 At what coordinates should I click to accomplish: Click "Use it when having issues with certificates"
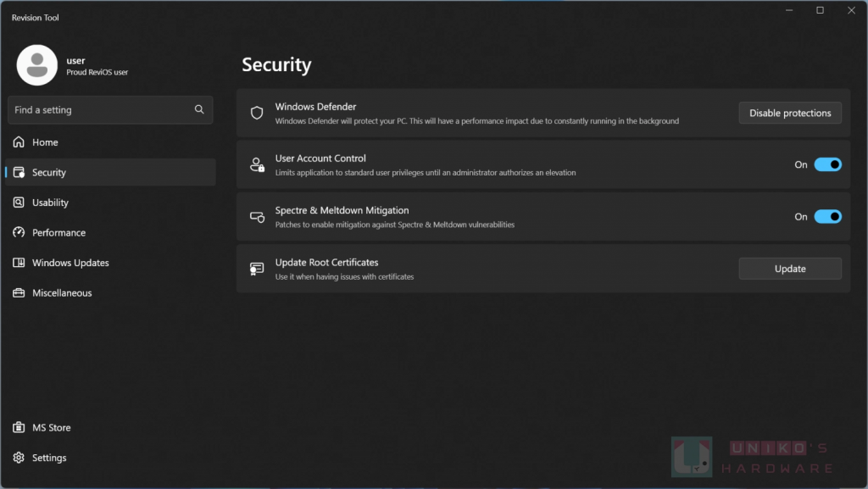tap(344, 276)
